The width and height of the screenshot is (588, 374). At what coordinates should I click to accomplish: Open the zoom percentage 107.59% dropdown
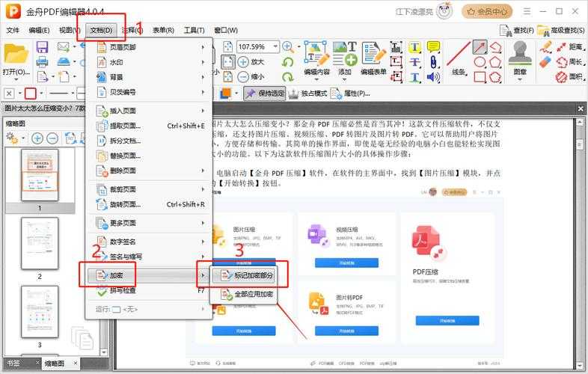point(276,47)
